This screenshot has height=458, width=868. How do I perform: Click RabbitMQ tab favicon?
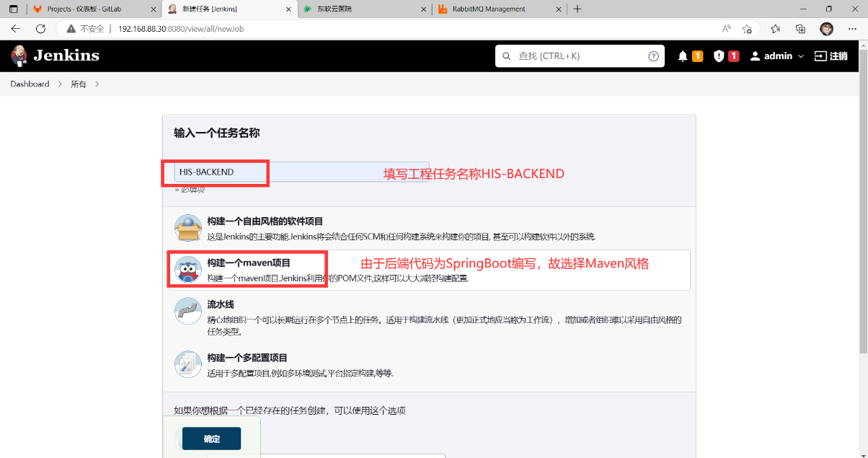443,9
